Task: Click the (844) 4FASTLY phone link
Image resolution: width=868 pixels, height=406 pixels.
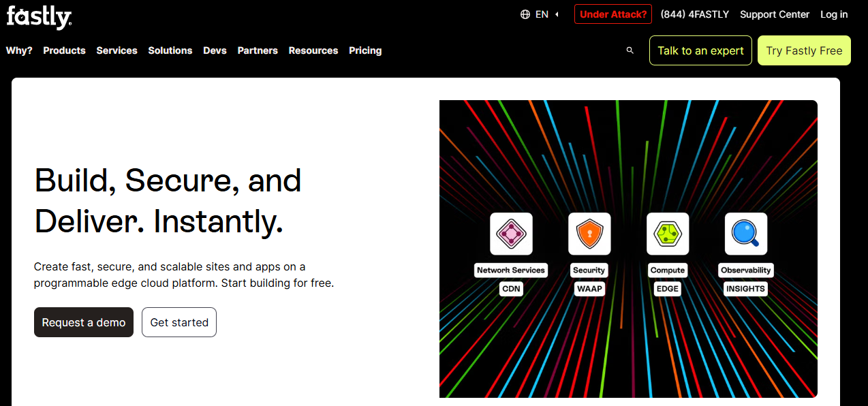Action: [x=695, y=14]
